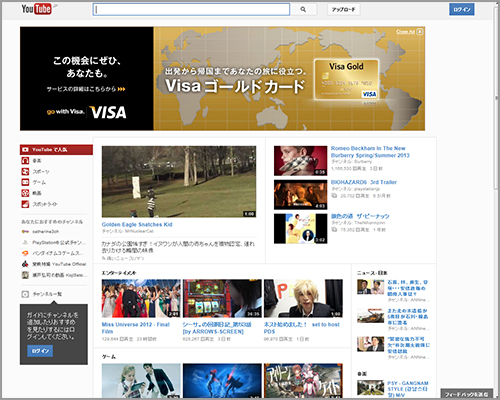This screenshot has height=400, width=500.
Task: Click the Bandai Namco Games channel icon
Action: (25, 253)
